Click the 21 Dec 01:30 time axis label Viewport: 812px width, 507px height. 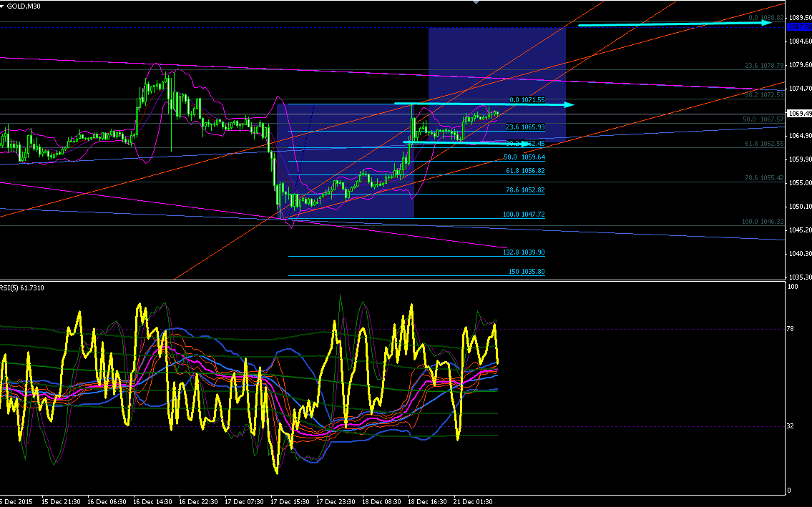click(473, 502)
